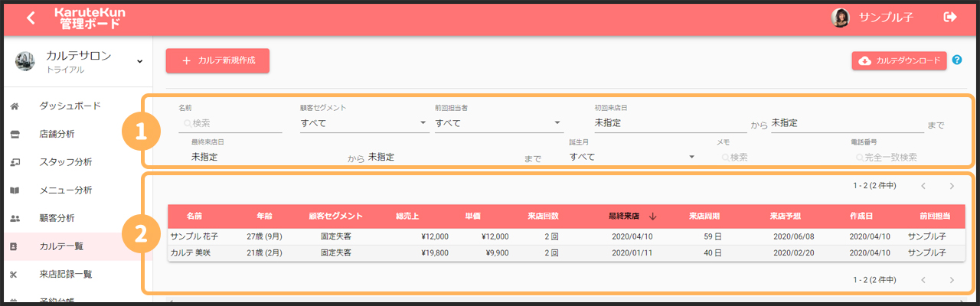Click the 初回来店日 start date field
This screenshot has height=306, width=980.
point(670,122)
